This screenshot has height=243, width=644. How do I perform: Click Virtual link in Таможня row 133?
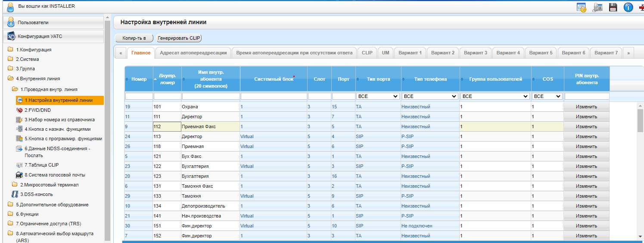pos(247,196)
